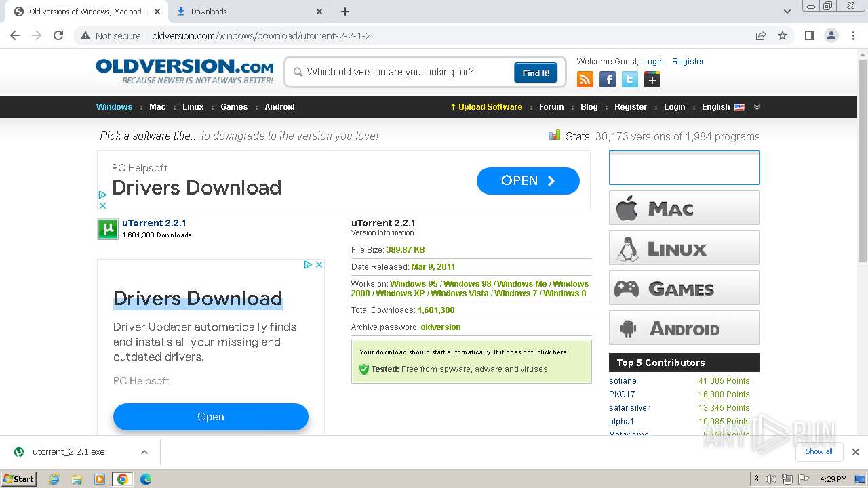Viewport: 868px width, 488px height.
Task: Open Microsoft Edge from the taskbar
Action: [146, 479]
